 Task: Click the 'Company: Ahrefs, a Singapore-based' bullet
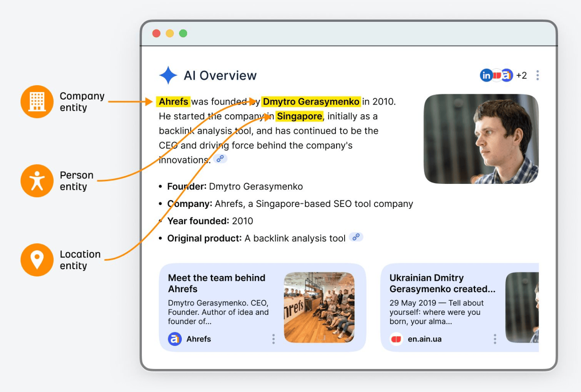click(290, 204)
